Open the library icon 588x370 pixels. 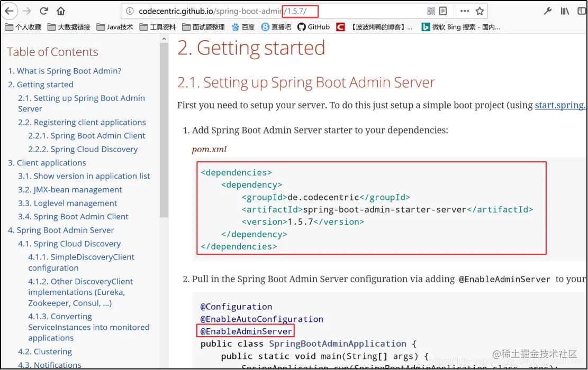[565, 11]
